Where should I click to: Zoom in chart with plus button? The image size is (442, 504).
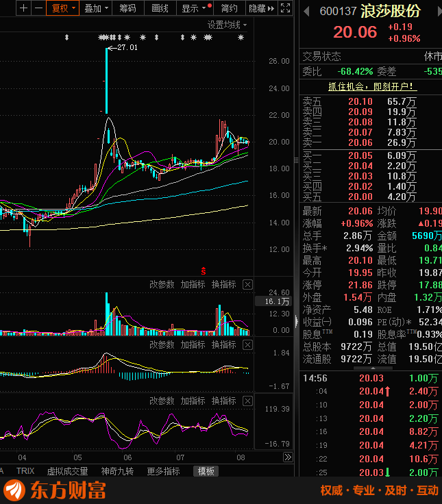23,8
